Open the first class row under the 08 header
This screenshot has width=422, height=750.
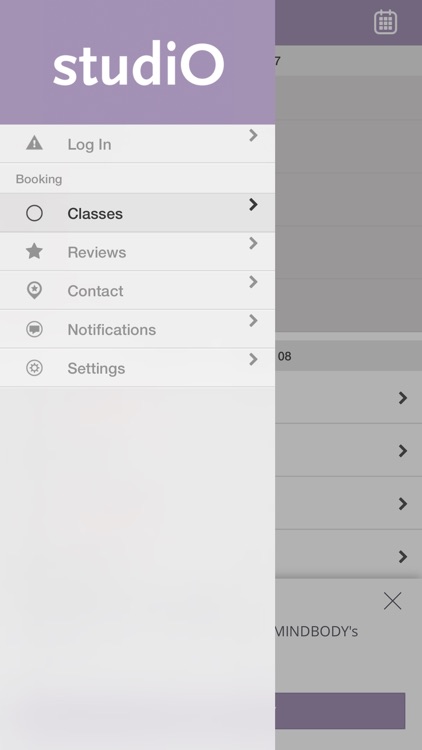point(348,397)
